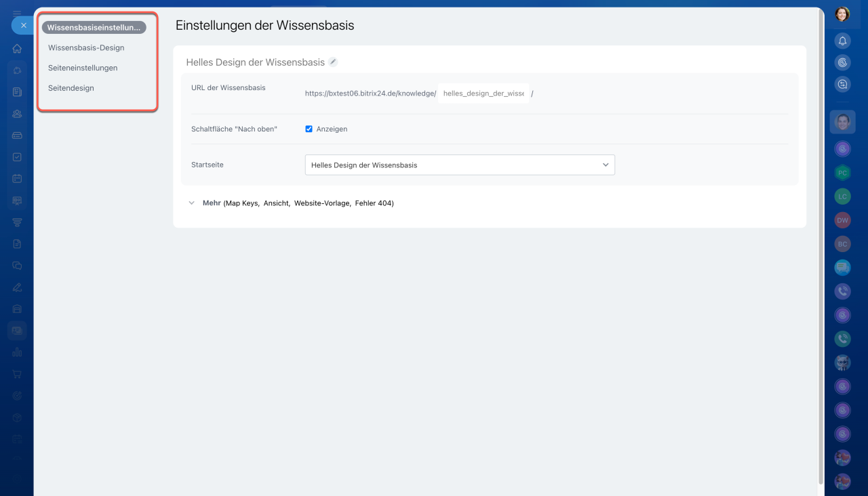Go to the home icon in left sidebar
Viewport: 868px width, 496px height.
17,49
